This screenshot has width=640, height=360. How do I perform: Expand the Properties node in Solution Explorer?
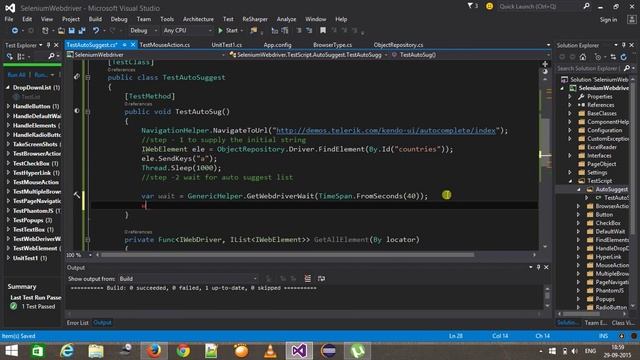(x=570, y=97)
